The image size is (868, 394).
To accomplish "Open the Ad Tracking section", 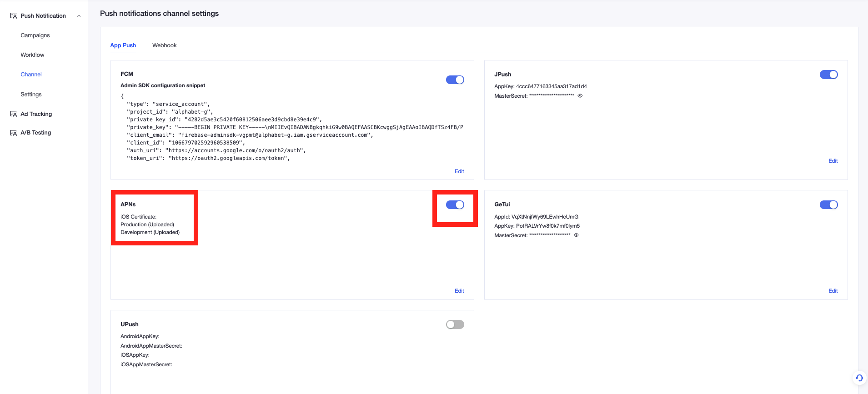I will point(36,114).
